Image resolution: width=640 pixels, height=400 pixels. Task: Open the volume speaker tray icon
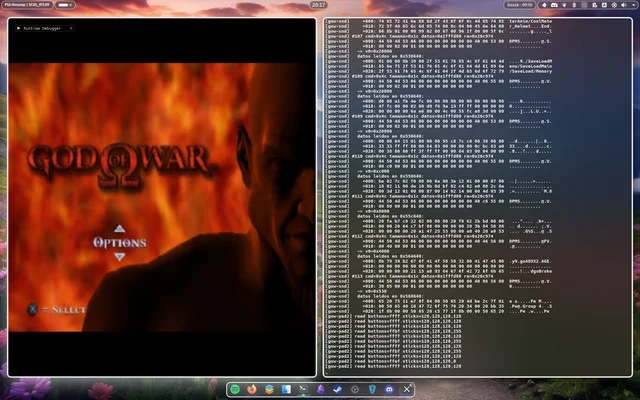(x=624, y=5)
